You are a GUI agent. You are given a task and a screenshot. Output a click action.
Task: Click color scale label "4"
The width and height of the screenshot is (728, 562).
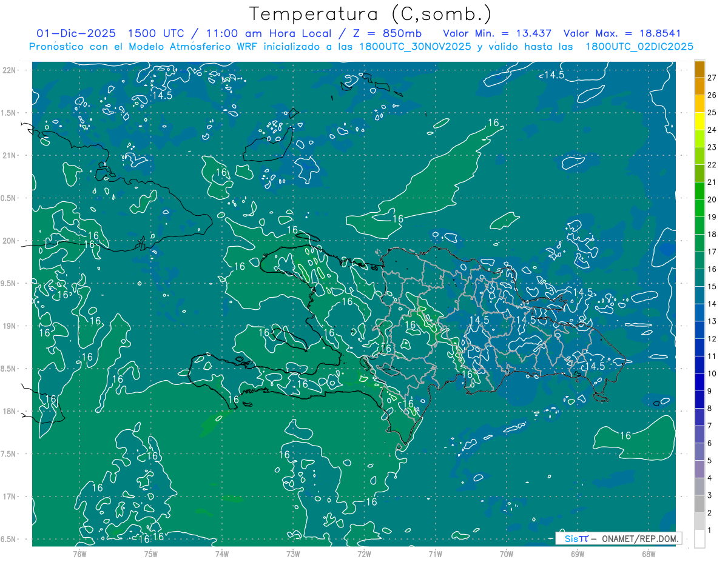pos(710,478)
